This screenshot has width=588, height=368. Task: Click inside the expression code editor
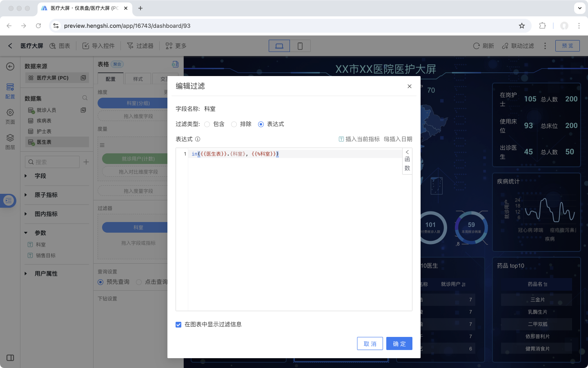(x=294, y=229)
